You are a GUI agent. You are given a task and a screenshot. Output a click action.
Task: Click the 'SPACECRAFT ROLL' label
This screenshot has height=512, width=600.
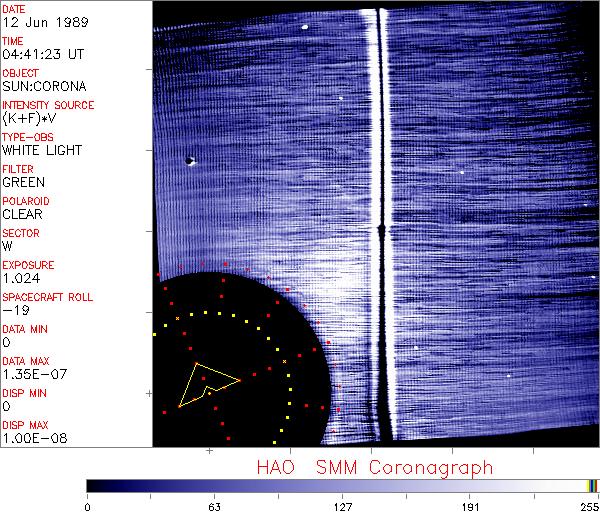[x=47, y=297]
